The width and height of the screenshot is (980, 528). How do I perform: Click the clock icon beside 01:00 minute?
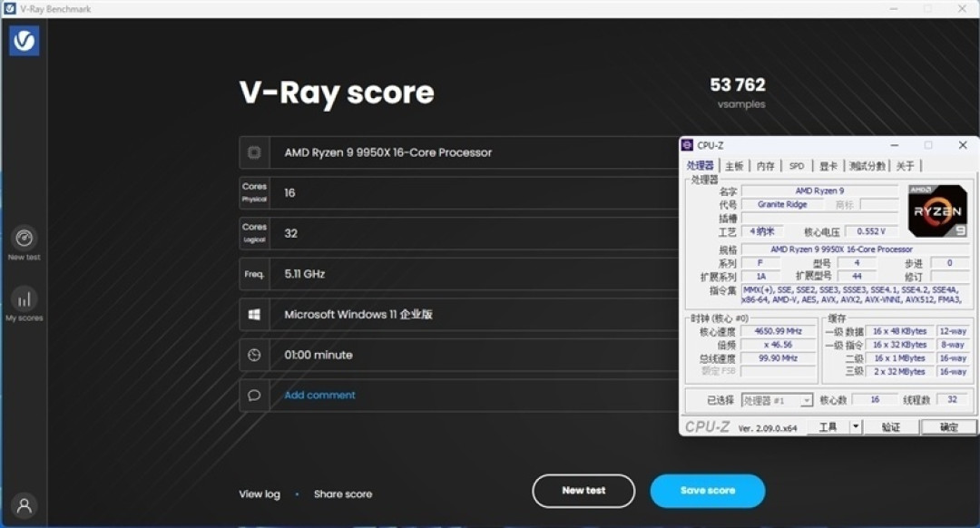pyautogui.click(x=254, y=355)
